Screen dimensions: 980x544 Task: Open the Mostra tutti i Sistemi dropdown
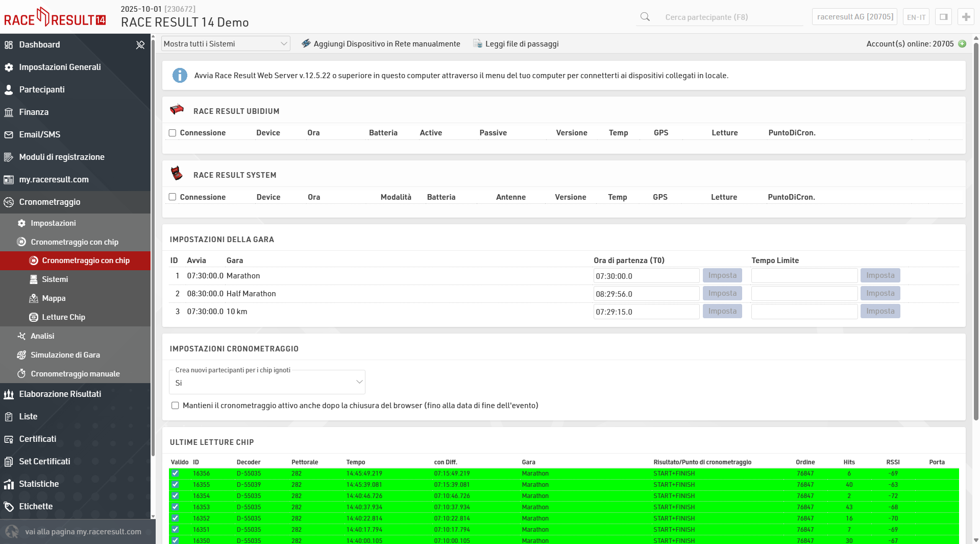pyautogui.click(x=226, y=44)
